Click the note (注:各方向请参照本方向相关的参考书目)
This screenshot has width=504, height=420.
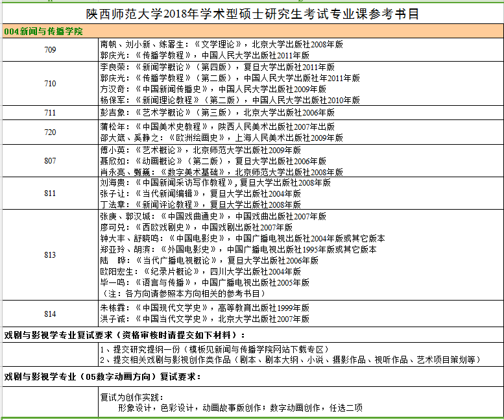pos(184,293)
